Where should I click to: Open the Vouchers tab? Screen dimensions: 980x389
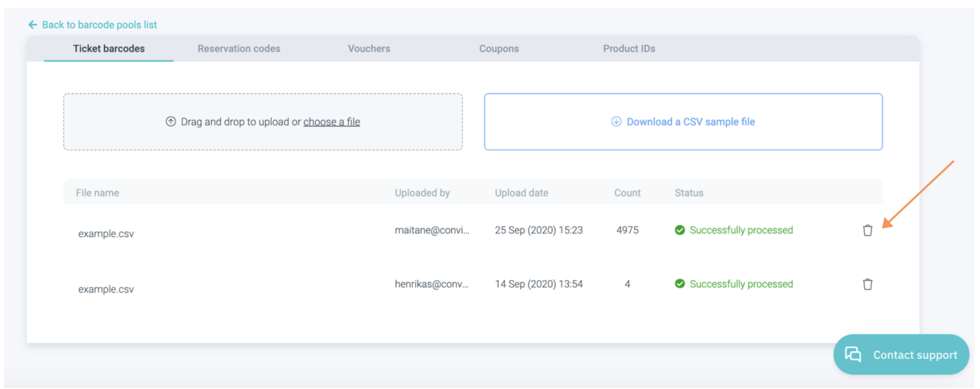tap(368, 48)
